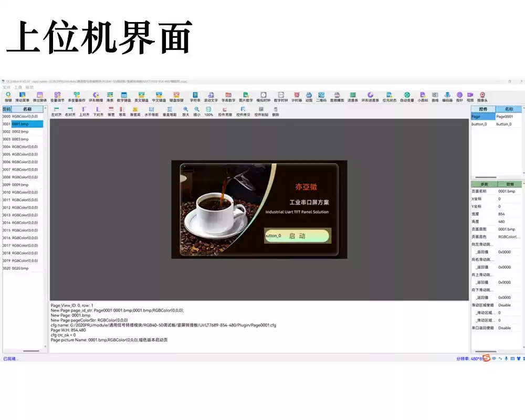Select the 多变量操作 multi-variable tool
The height and width of the screenshot is (420, 525).
coord(77,97)
